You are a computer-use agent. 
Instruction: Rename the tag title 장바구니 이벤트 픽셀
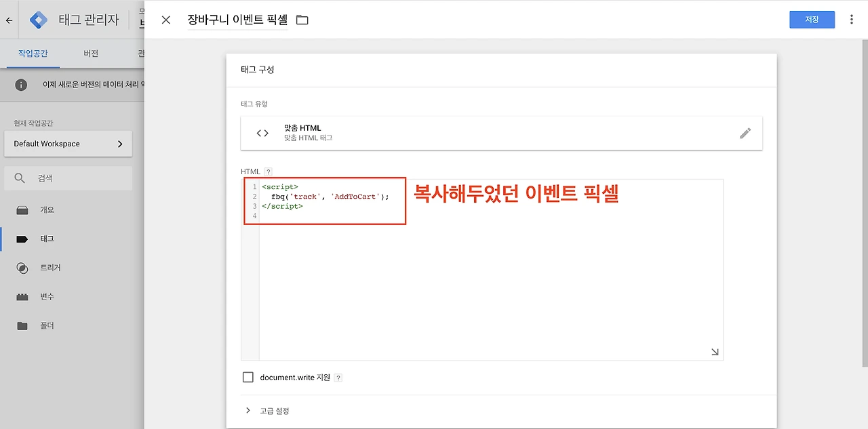(237, 20)
